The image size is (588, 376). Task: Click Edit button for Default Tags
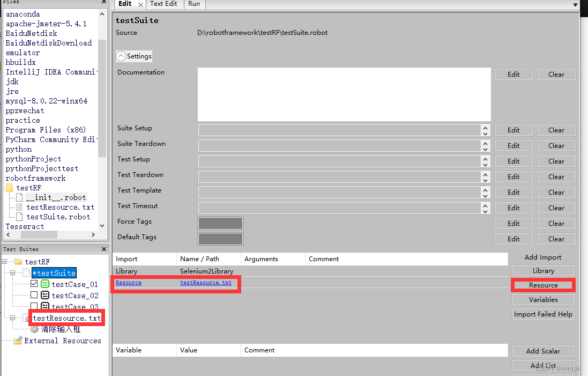pos(513,239)
